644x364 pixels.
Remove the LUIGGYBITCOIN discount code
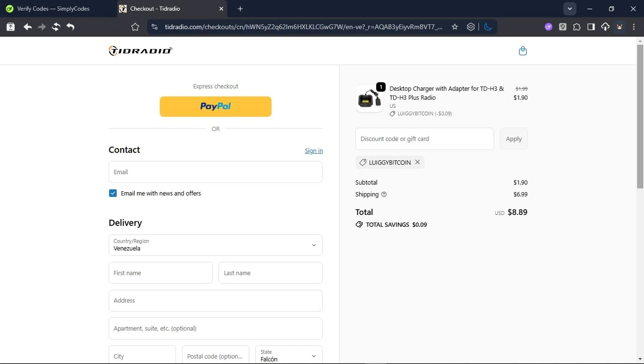[417, 162]
